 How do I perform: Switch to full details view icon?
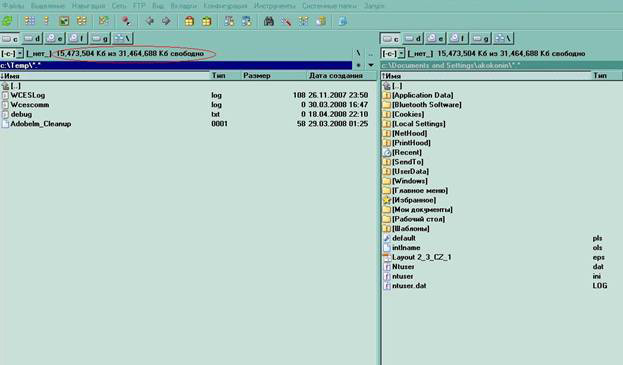tap(46, 21)
